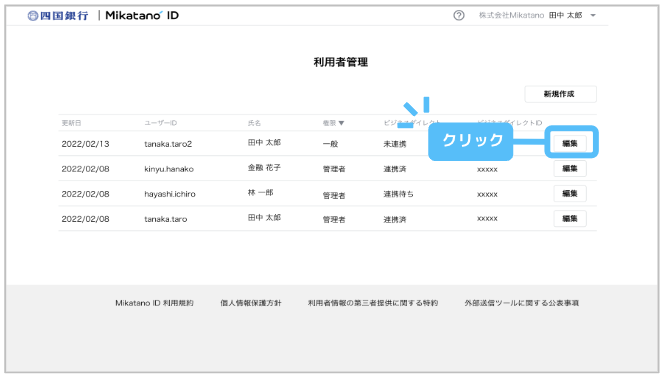This screenshot has width=664, height=378.
Task: Click the ユーザーID column header
Action: [160, 123]
